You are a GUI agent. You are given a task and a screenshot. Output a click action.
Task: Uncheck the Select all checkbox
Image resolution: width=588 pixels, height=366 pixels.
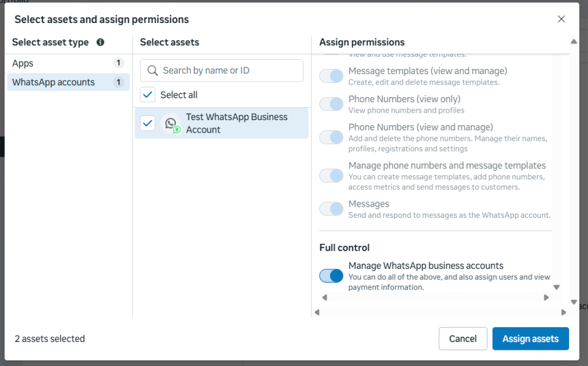click(x=148, y=94)
